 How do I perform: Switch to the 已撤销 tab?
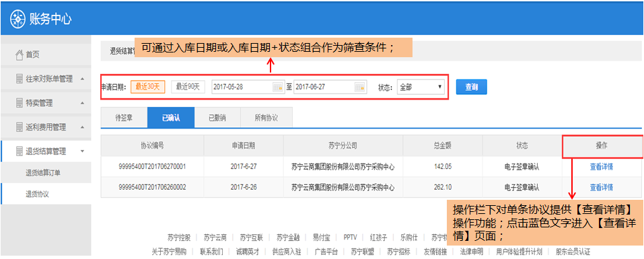pyautogui.click(x=217, y=118)
